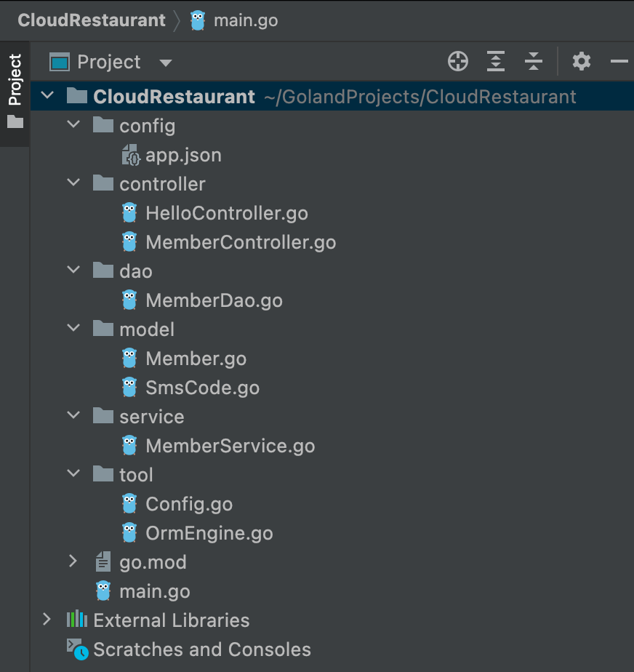Click the gopher icon next to OrmEngine.go
This screenshot has width=634, height=672.
pos(129,533)
